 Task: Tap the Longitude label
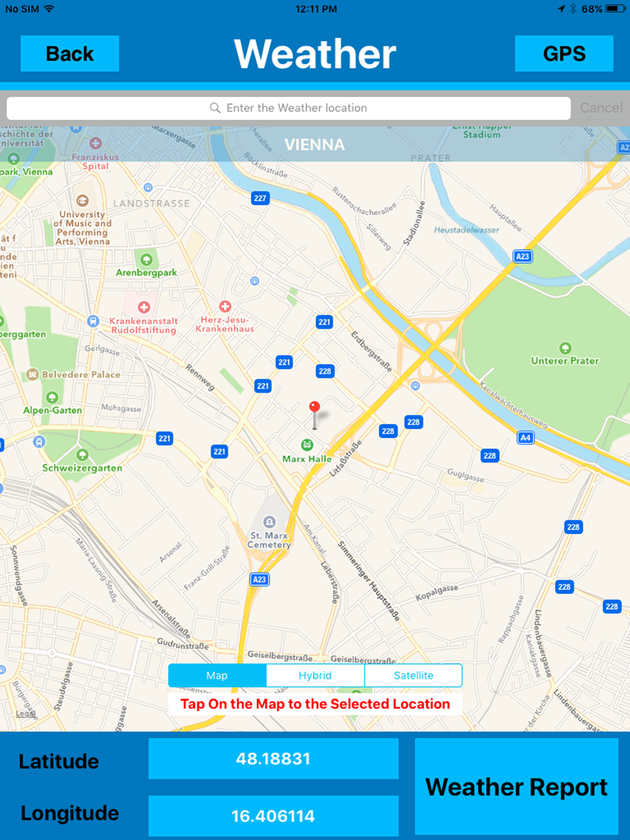[x=70, y=813]
